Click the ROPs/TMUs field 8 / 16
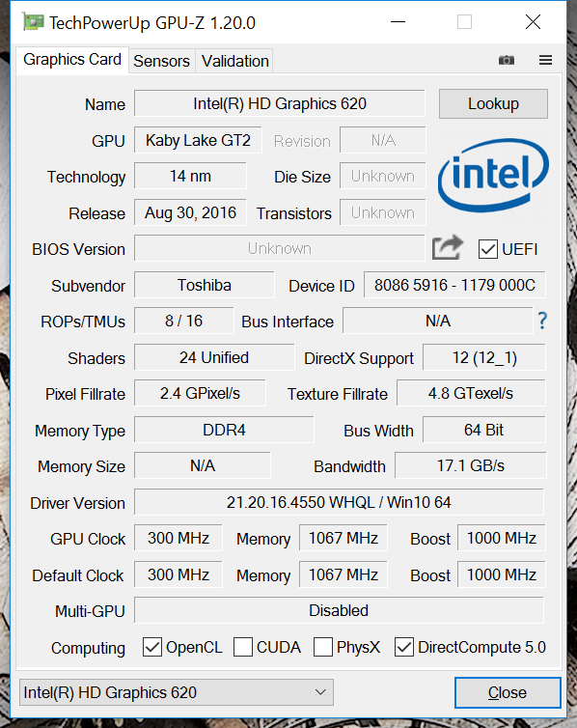Image resolution: width=577 pixels, height=728 pixels. pyautogui.click(x=183, y=321)
